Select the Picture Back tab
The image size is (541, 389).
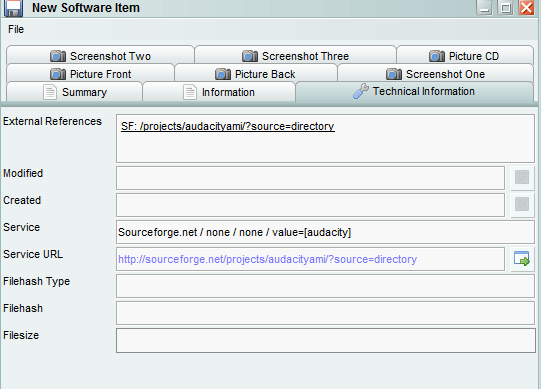tap(256, 74)
